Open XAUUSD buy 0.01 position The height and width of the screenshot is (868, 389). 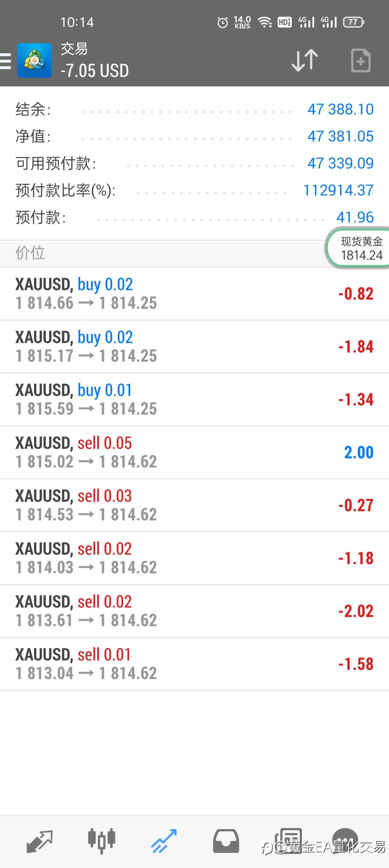pyautogui.click(x=194, y=400)
